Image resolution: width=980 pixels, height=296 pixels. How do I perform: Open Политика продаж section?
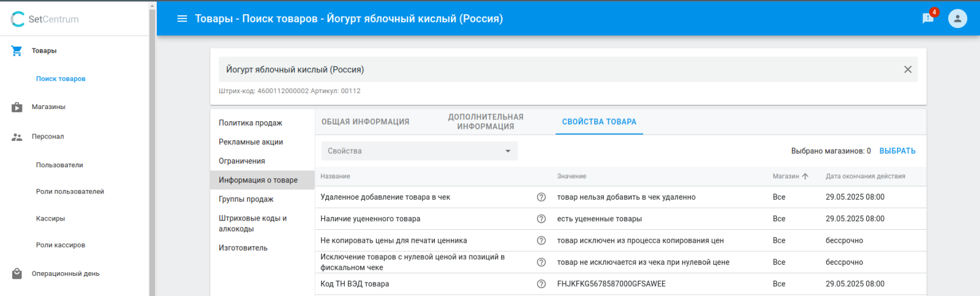click(262, 123)
